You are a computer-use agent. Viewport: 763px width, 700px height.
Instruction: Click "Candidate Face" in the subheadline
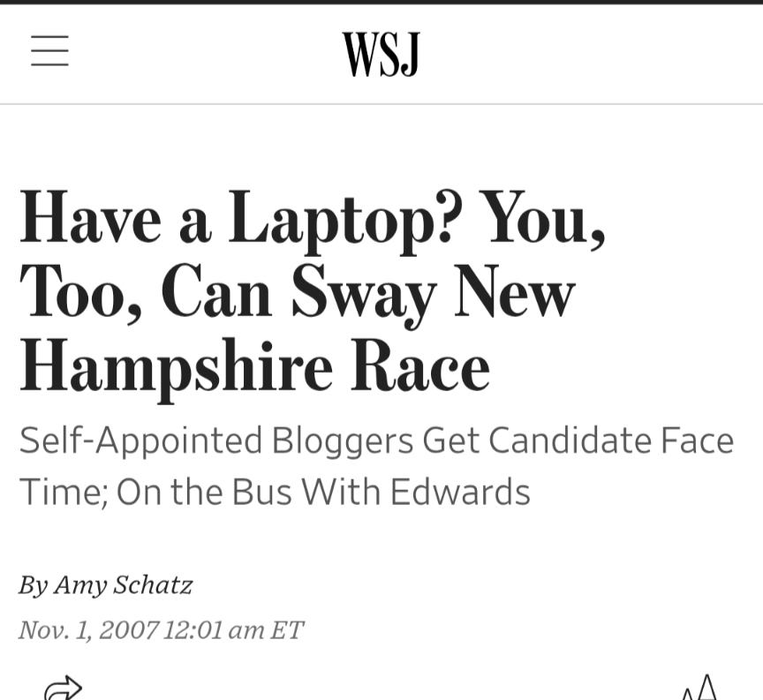tap(611, 440)
